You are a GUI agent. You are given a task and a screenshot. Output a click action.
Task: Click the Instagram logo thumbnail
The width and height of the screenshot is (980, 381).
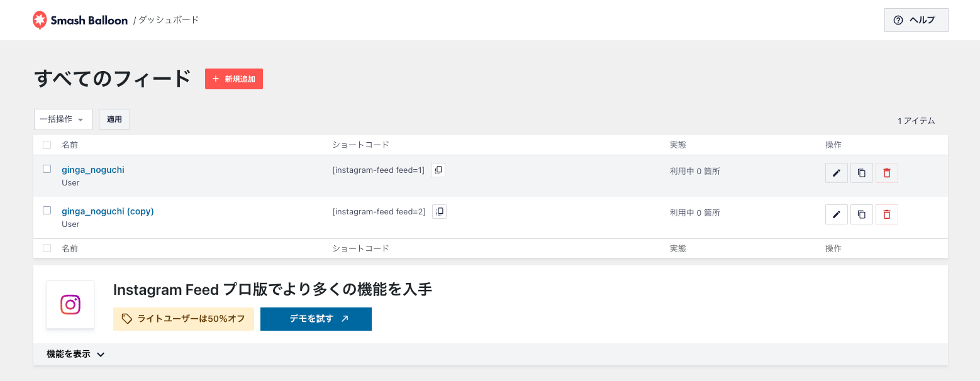tap(70, 305)
